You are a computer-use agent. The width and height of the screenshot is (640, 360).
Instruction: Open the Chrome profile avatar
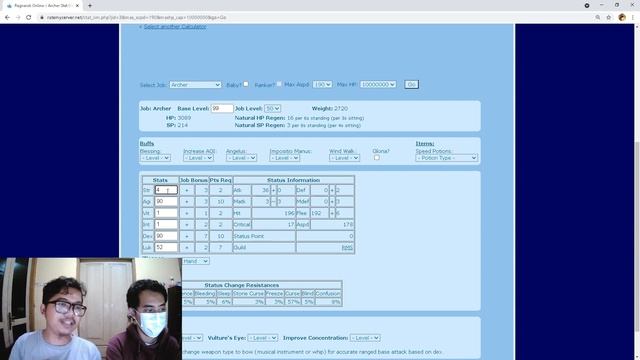pyautogui.click(x=622, y=18)
